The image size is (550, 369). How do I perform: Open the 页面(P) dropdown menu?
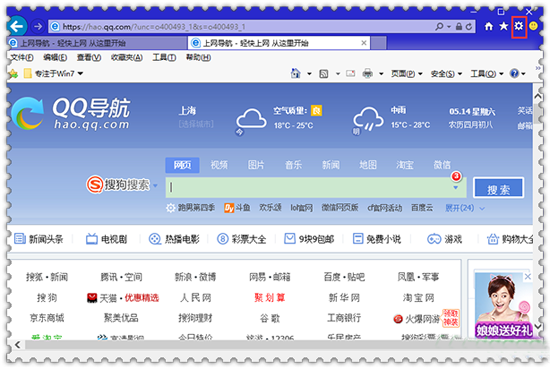(407, 74)
